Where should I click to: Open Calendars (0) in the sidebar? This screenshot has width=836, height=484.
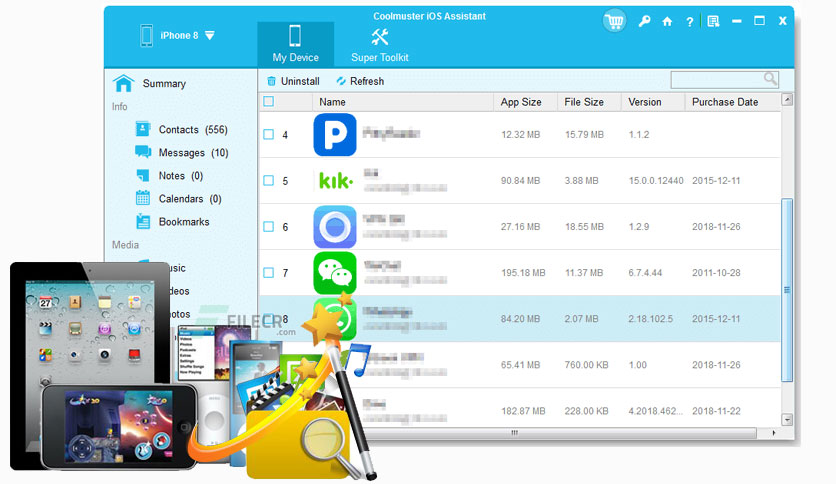pos(190,199)
